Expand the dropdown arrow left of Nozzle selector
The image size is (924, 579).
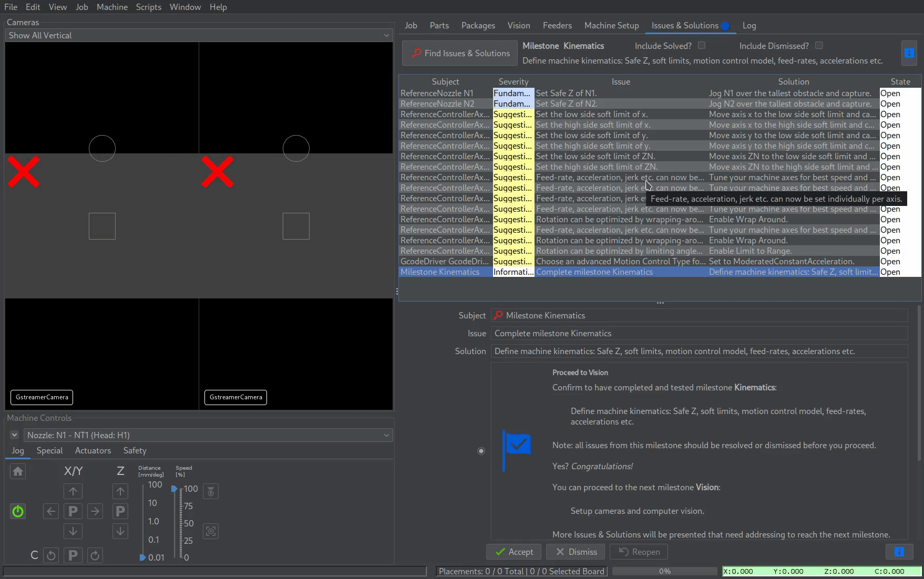[x=14, y=435]
